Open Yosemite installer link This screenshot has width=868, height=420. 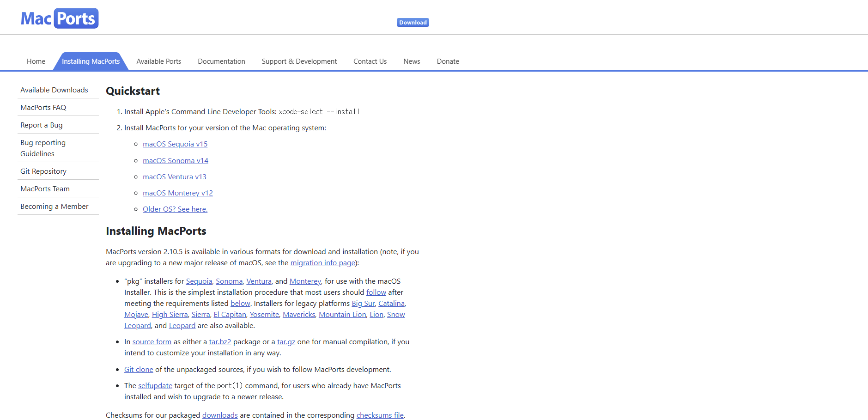tap(264, 315)
